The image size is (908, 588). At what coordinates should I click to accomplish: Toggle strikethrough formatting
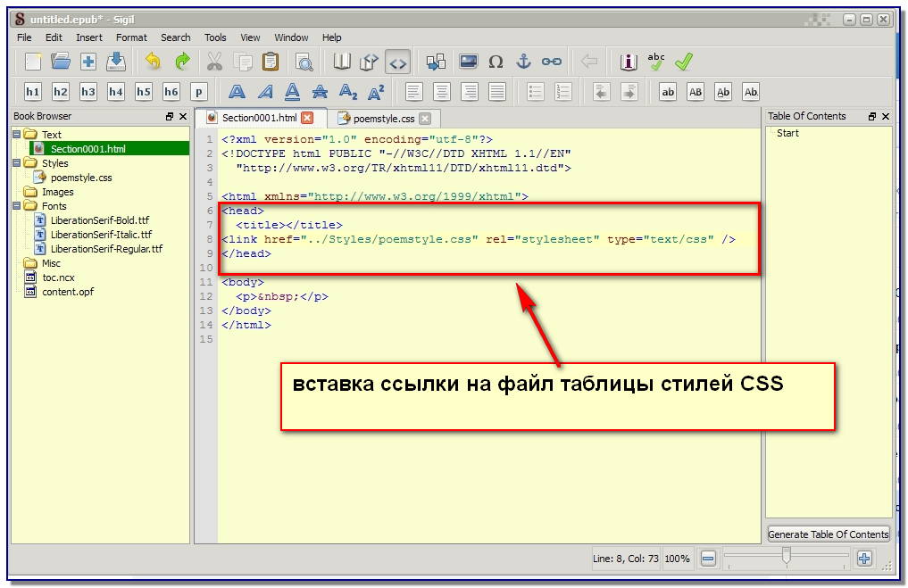click(320, 91)
